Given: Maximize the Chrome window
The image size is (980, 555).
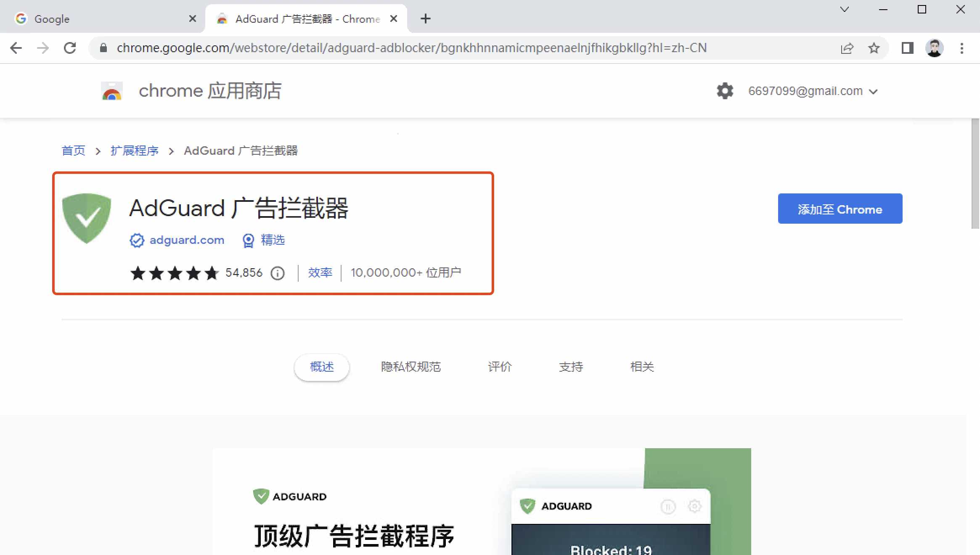Looking at the screenshot, I should (x=922, y=9).
